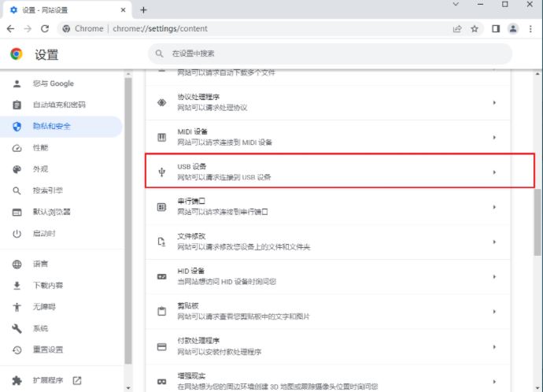Screen dimensions: 543x392
Task: Open 协议处理程序 permission row
Action: 327,103
